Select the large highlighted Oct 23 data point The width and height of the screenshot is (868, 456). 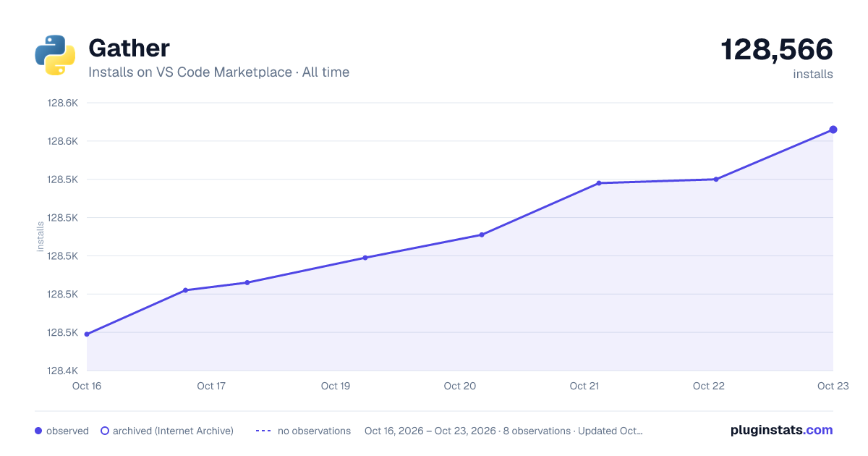tap(833, 130)
